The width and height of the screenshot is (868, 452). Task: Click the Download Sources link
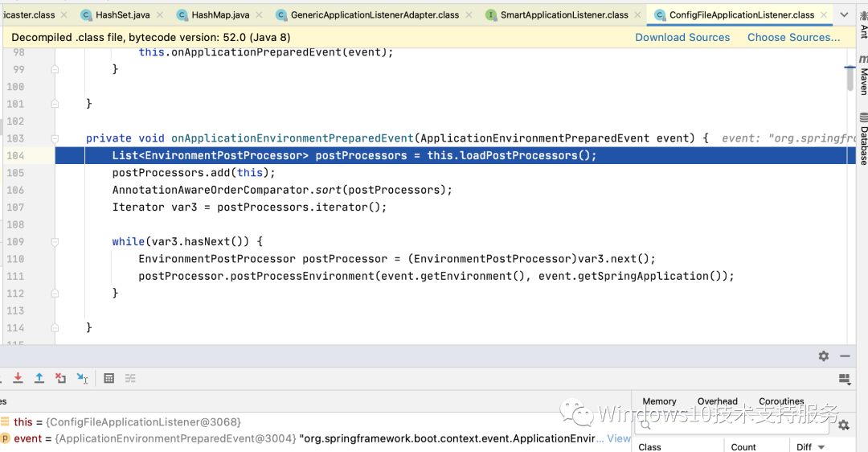point(682,37)
